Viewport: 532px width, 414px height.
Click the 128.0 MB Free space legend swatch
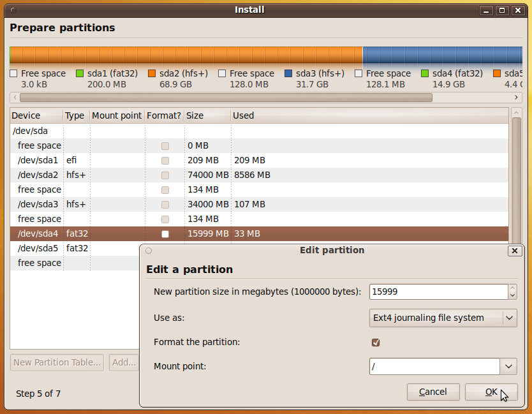pos(222,73)
